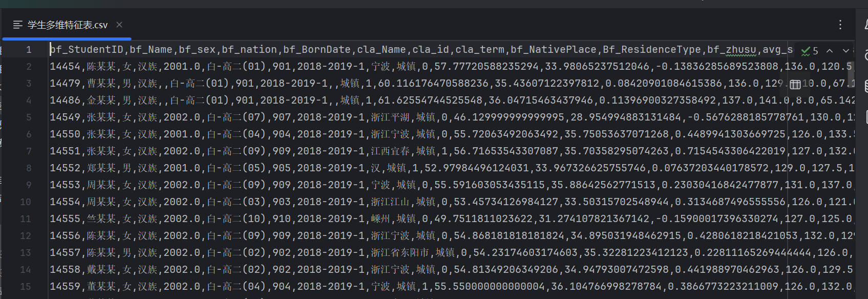
Task: Click student ID 14555
Action: click(65, 219)
